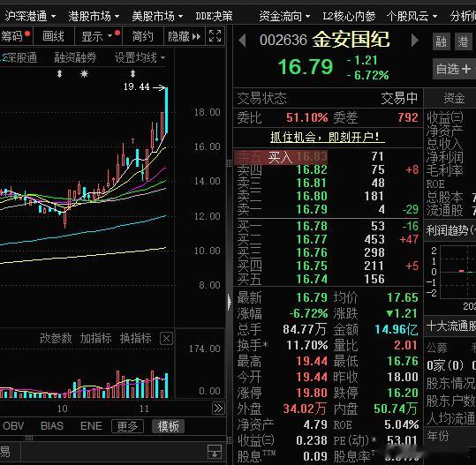The height and width of the screenshot is (465, 476).
Task: Click the 卖四 price 16.82
Action: tap(312, 170)
